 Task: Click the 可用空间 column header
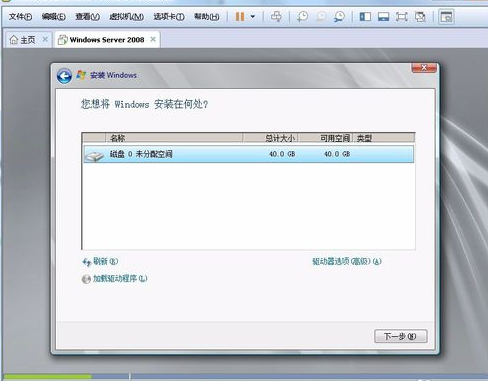click(325, 138)
